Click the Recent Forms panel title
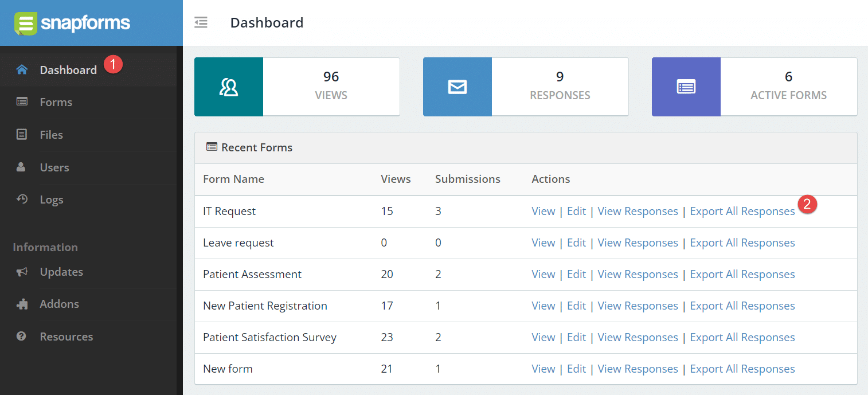Screen dimensions: 868x395 coord(257,147)
